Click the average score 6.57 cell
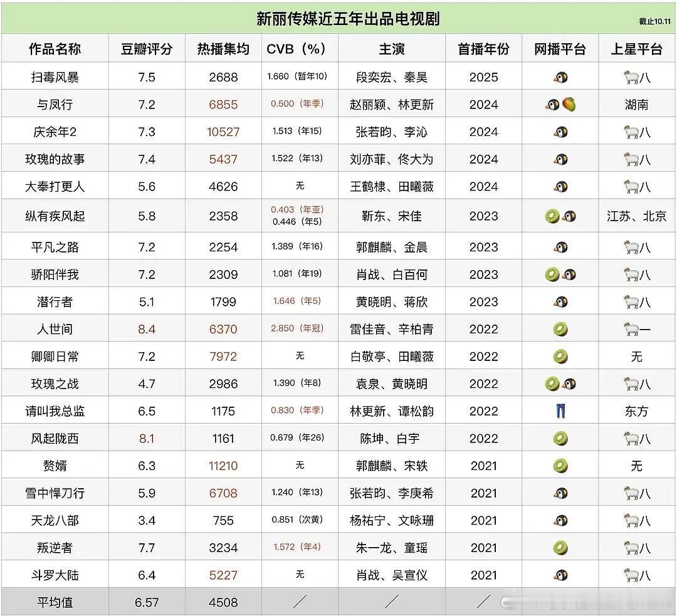 (x=147, y=602)
